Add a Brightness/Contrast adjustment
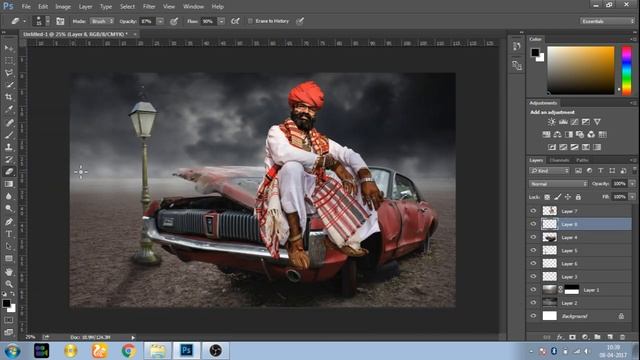Image resolution: width=640 pixels, height=360 pixels. 551,122
